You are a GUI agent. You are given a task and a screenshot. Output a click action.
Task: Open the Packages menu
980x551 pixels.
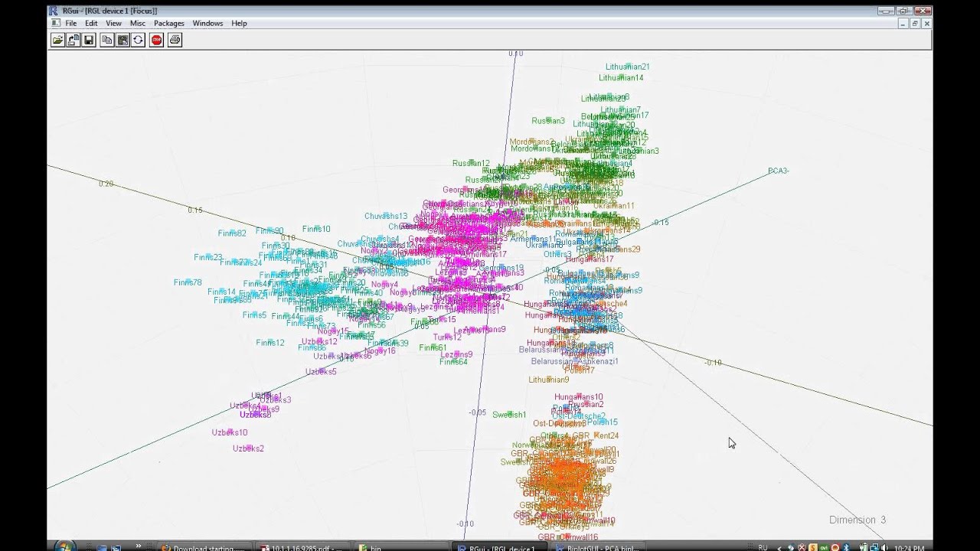point(169,24)
